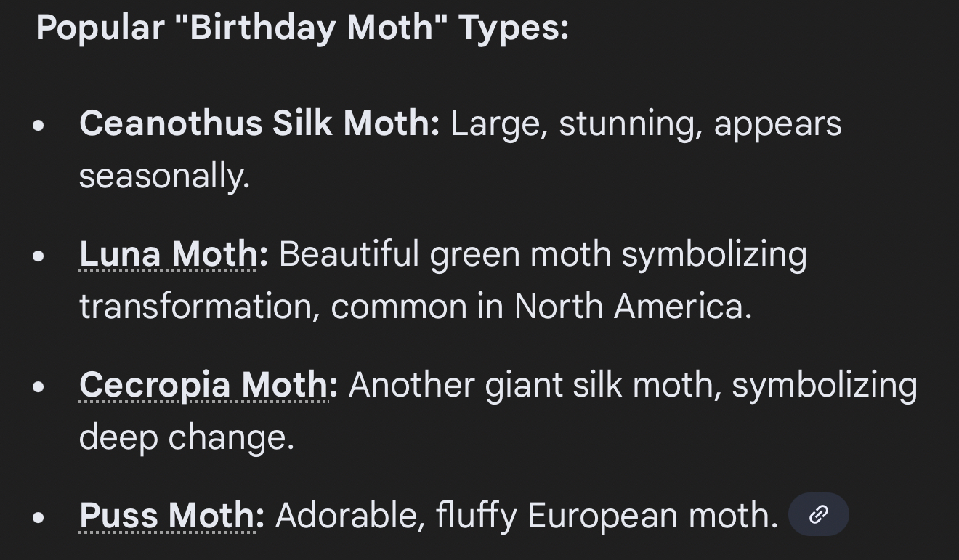
Task: Click the bullet before Luna Moth
Action: click(x=39, y=256)
